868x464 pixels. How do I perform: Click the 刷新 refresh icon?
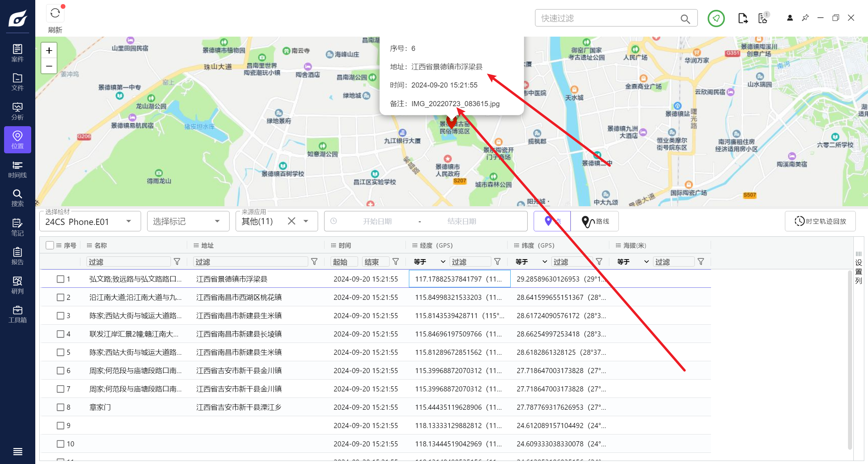[55, 14]
